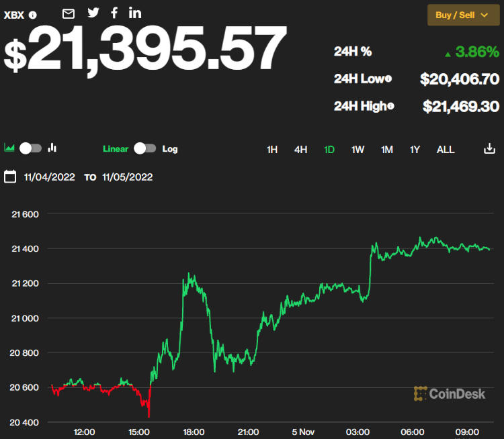Click the Linear scale label

(x=116, y=148)
